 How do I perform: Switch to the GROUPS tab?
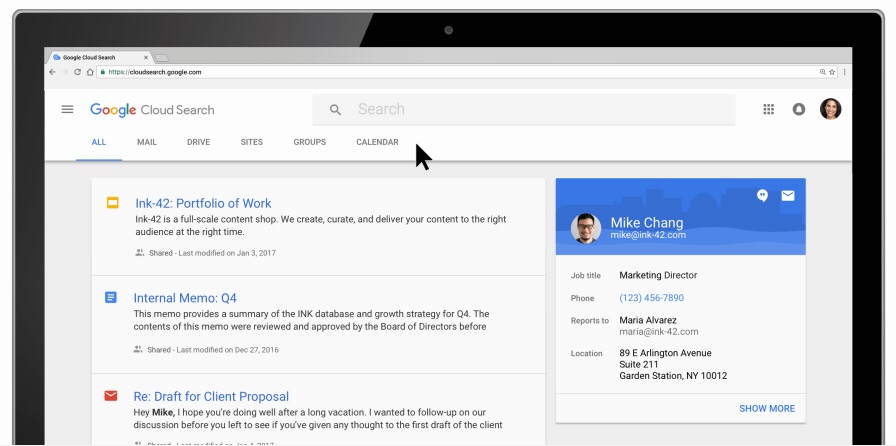[310, 142]
